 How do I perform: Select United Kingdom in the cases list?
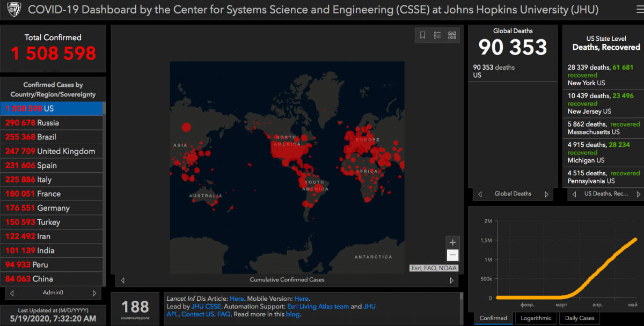pyautogui.click(x=52, y=151)
